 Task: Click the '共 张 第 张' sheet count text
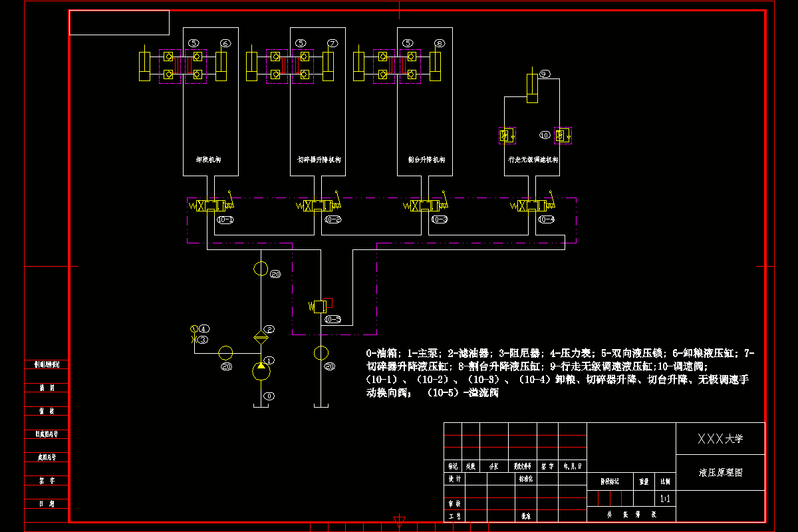pyautogui.click(x=631, y=514)
